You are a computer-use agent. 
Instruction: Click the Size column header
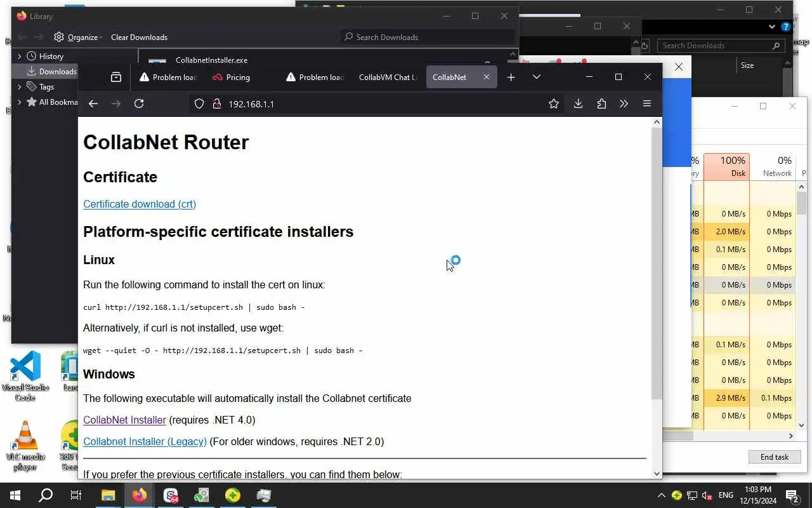click(x=747, y=65)
